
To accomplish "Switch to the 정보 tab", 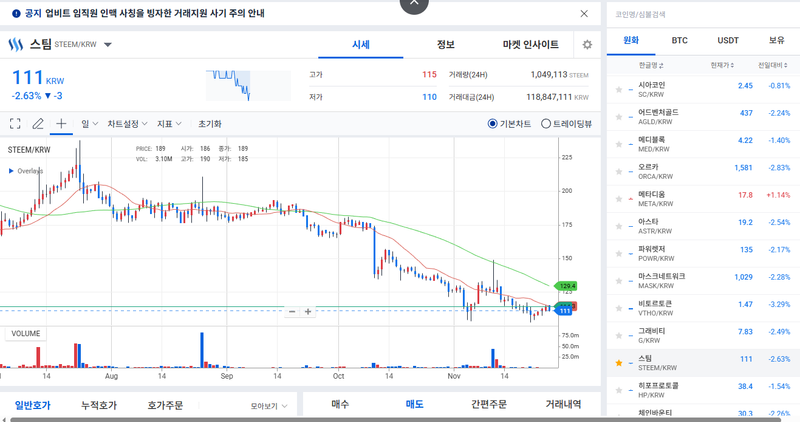I will [x=445, y=45].
